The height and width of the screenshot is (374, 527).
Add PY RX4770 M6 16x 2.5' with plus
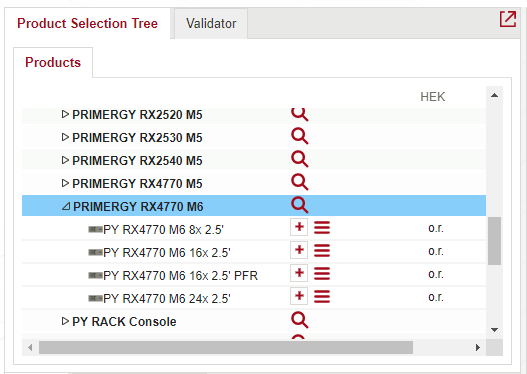[299, 250]
